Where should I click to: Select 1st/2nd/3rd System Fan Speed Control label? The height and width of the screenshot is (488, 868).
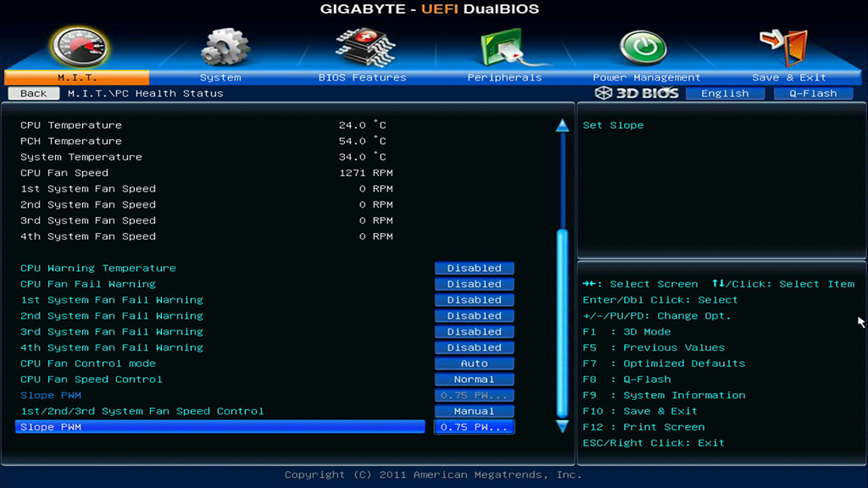(x=142, y=411)
